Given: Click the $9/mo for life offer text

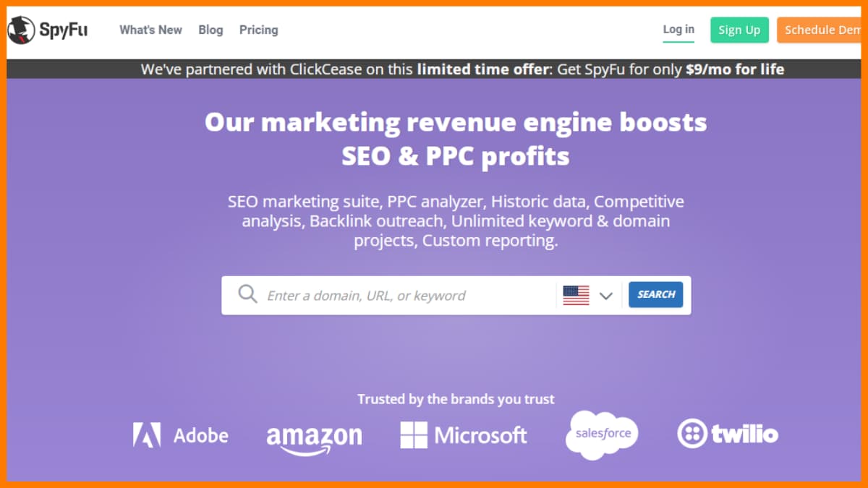Looking at the screenshot, I should point(735,69).
